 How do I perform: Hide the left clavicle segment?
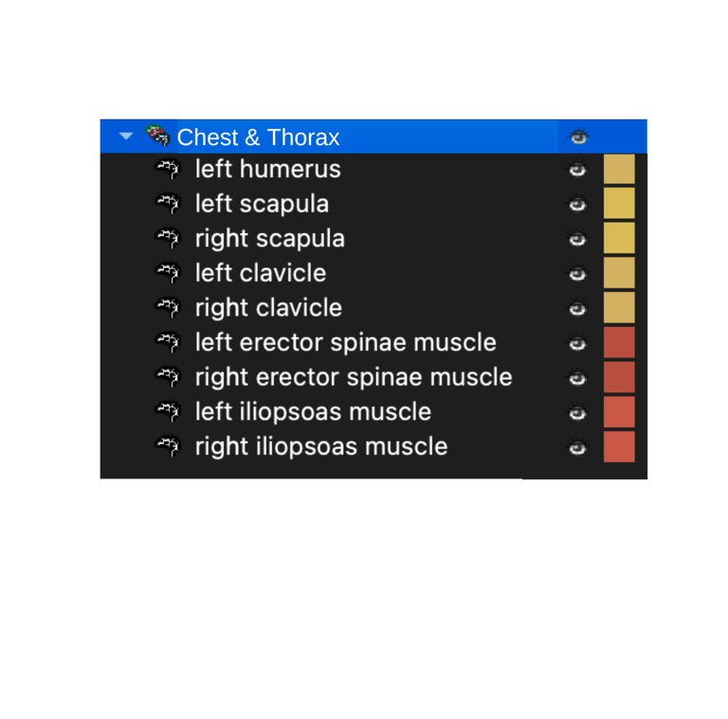[577, 274]
